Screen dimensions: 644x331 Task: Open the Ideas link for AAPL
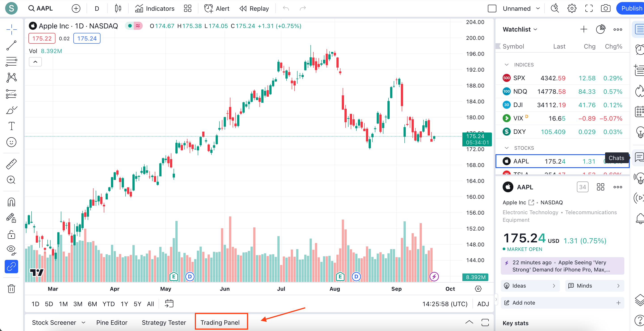point(531,286)
